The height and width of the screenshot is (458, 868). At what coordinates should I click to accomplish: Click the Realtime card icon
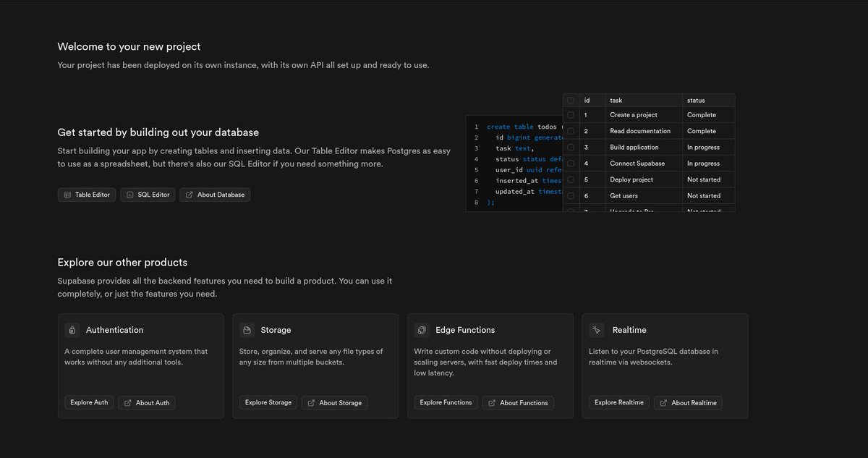click(x=597, y=330)
